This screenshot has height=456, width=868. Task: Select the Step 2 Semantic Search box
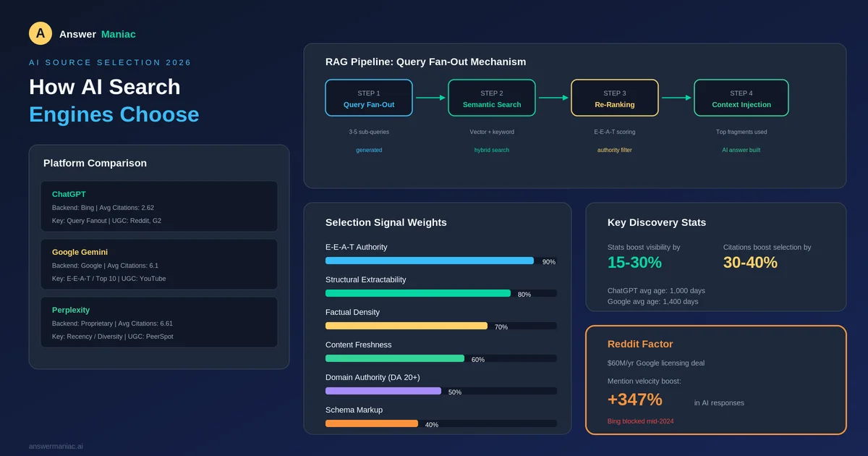pos(492,98)
